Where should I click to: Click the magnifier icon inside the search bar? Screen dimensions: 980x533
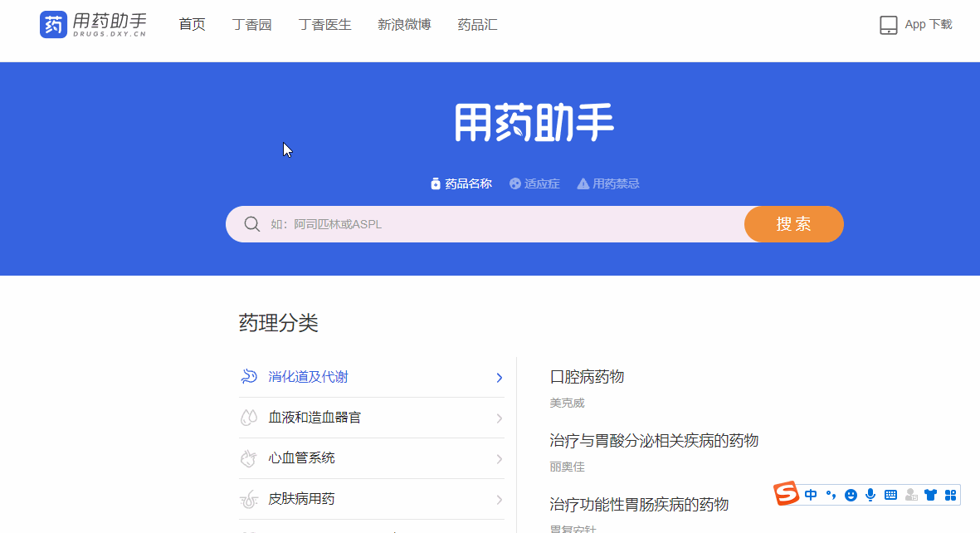click(x=251, y=223)
